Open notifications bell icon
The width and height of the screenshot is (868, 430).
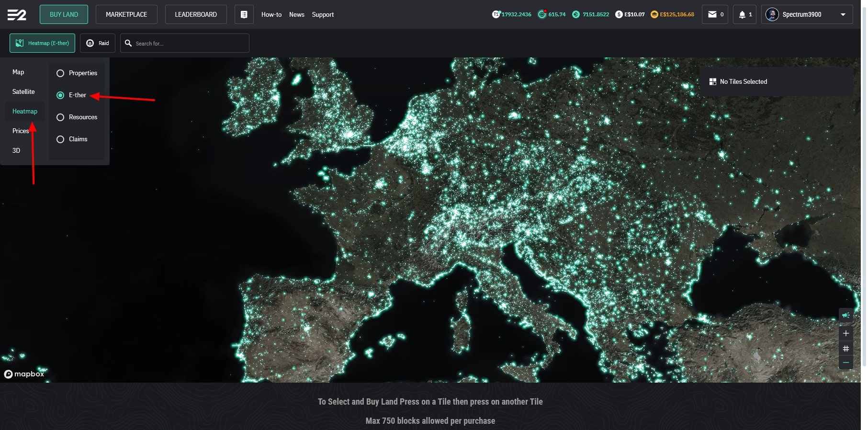(x=742, y=14)
